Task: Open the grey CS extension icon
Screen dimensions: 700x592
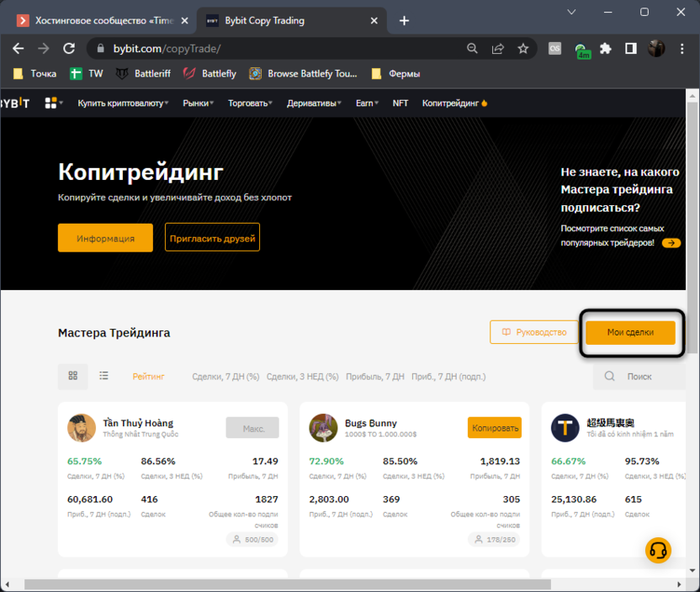Action: [x=555, y=49]
